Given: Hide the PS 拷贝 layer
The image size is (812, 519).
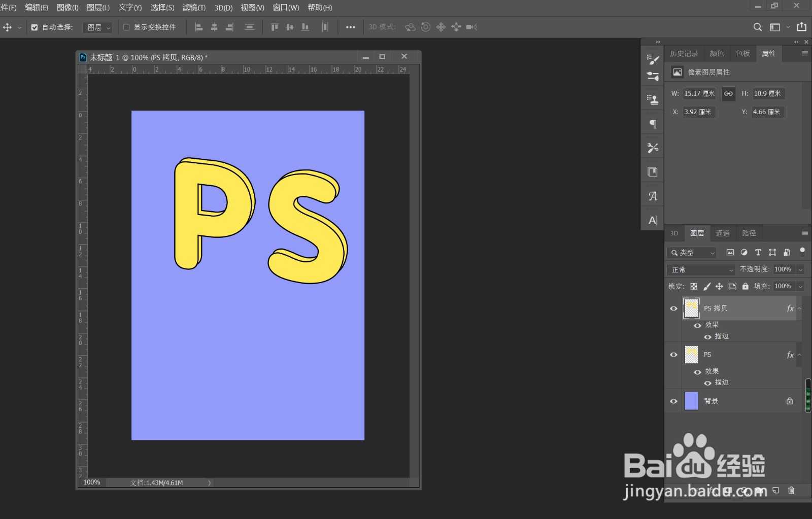Looking at the screenshot, I should 673,308.
